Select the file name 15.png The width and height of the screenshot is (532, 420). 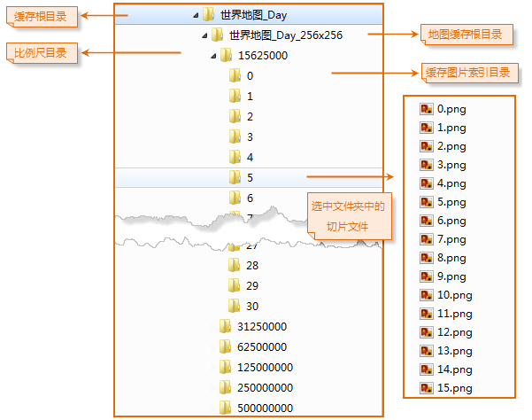point(455,388)
